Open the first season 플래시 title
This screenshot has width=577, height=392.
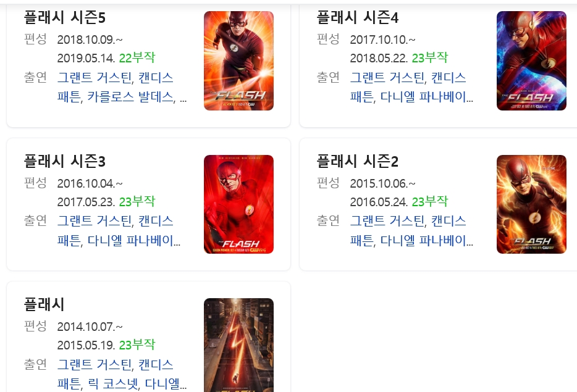click(x=44, y=304)
